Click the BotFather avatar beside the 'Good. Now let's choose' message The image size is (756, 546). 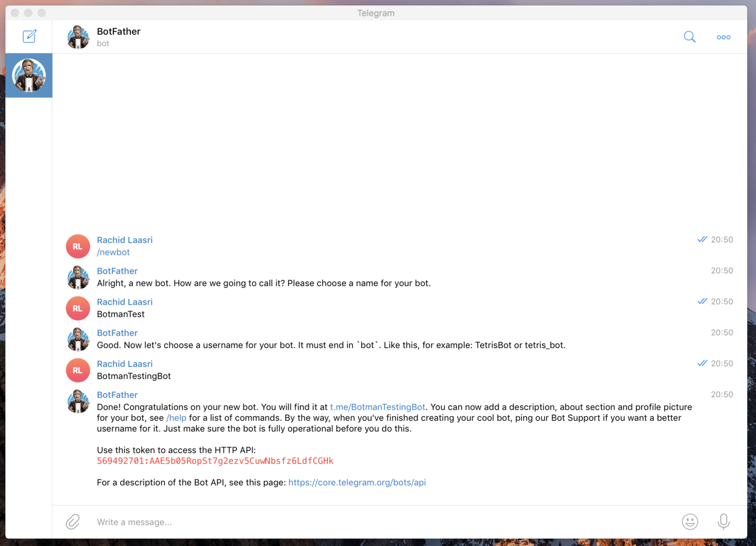pyautogui.click(x=78, y=339)
